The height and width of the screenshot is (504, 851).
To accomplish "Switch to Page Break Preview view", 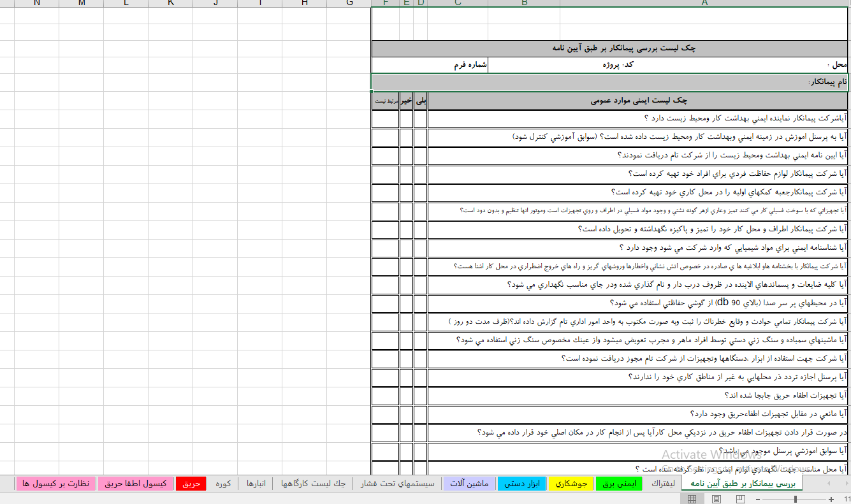I will coord(740,499).
